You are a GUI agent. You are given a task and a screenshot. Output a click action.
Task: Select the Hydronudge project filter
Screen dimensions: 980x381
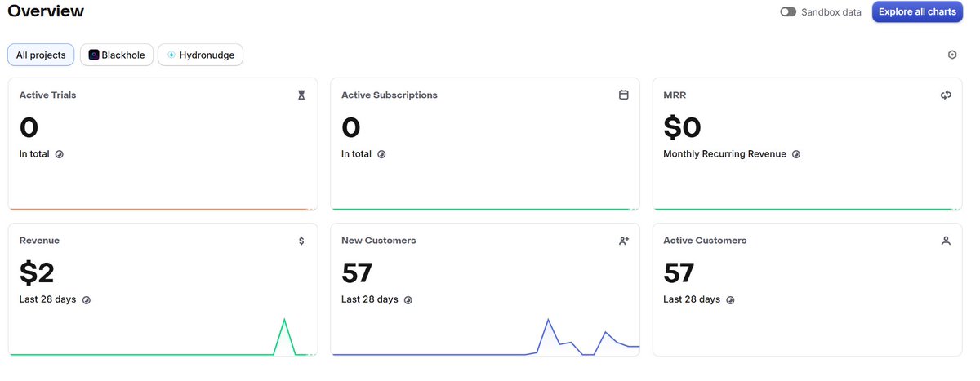click(x=200, y=55)
